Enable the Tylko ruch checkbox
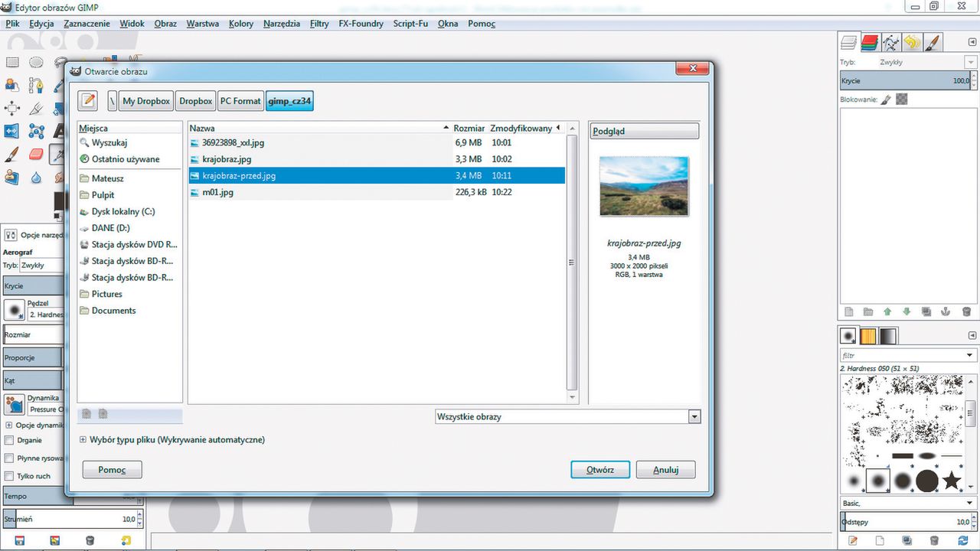Image resolution: width=980 pixels, height=551 pixels. tap(9, 475)
